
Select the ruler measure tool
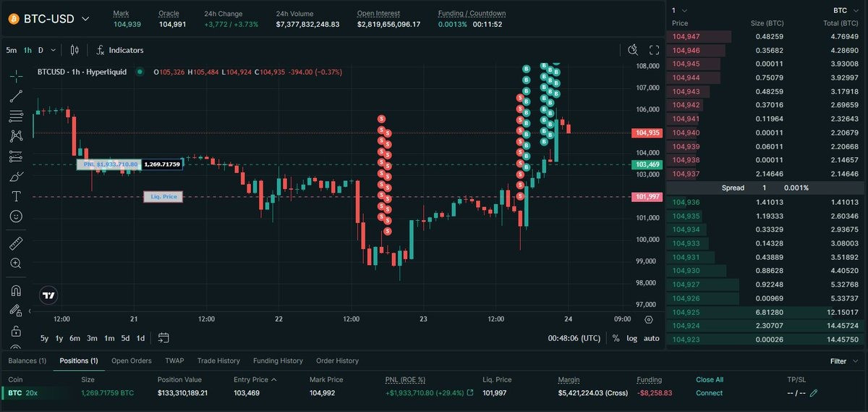16,243
